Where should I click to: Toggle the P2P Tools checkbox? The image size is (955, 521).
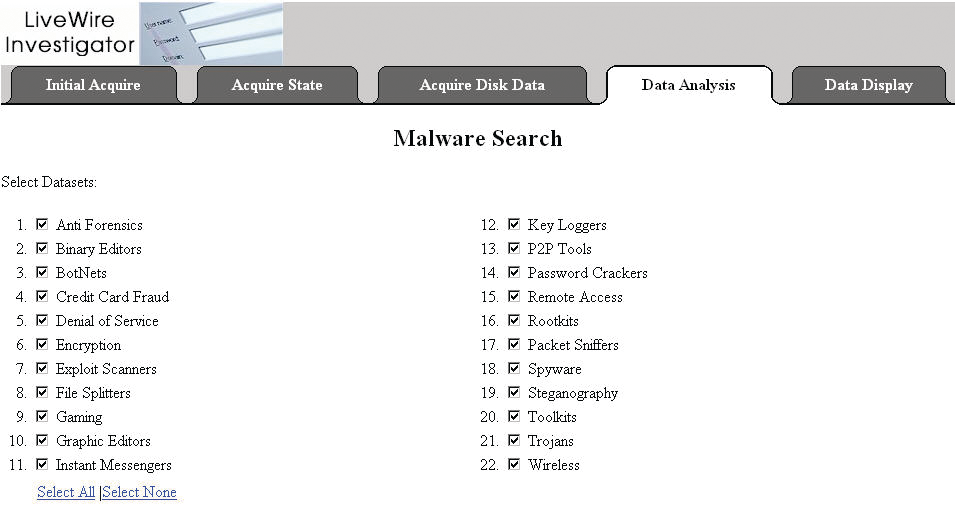click(x=514, y=248)
